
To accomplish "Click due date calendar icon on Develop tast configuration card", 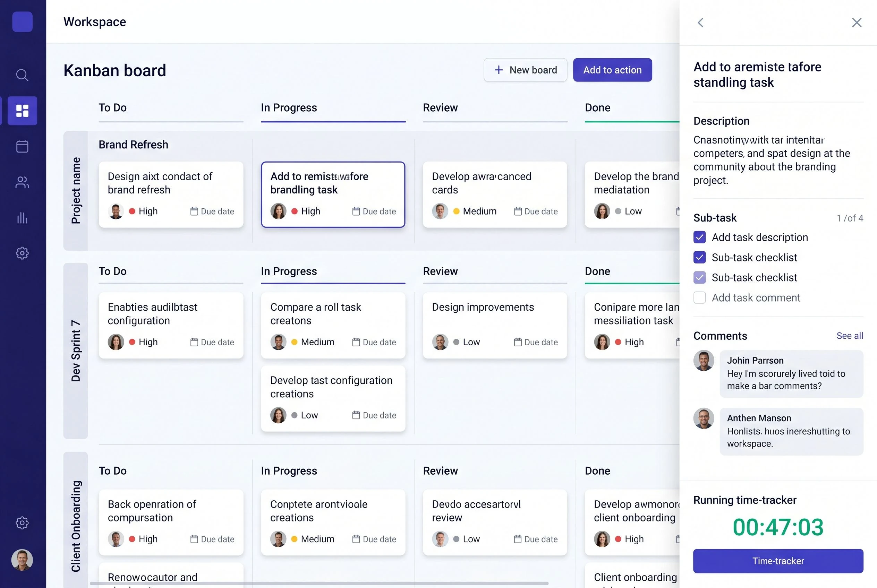I will pyautogui.click(x=356, y=415).
